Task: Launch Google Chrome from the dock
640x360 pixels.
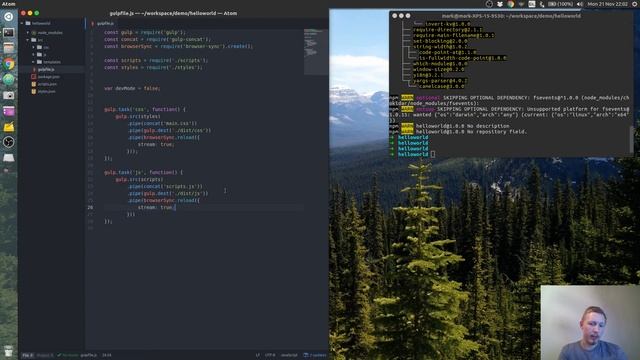Action: [9, 64]
